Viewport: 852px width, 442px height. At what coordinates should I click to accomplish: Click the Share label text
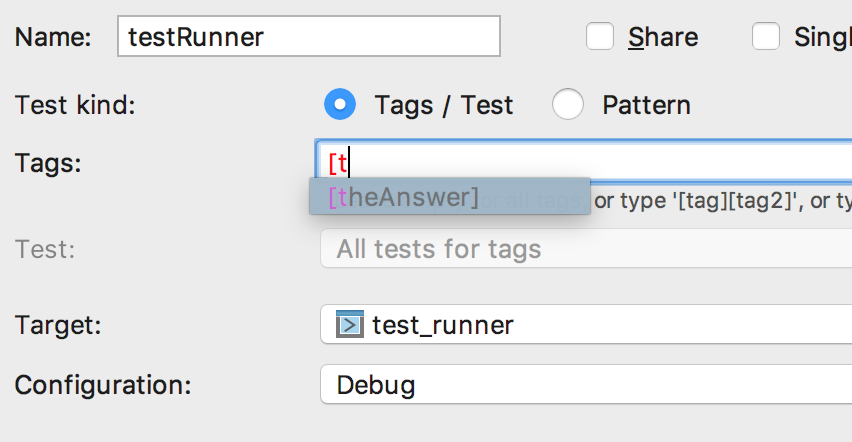663,38
